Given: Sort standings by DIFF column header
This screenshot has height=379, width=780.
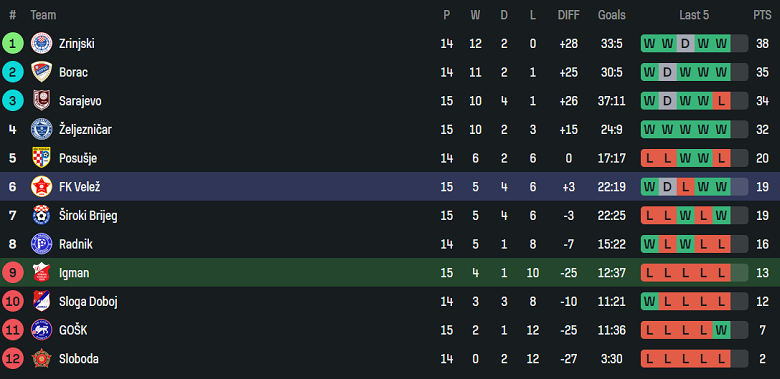Looking at the screenshot, I should [x=568, y=15].
